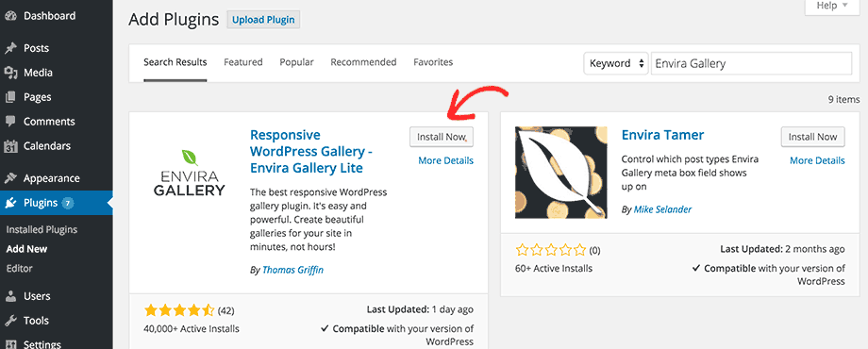Viewport: 868px width, 349px height.
Task: Open author Thomas Griffin link
Action: coord(292,270)
